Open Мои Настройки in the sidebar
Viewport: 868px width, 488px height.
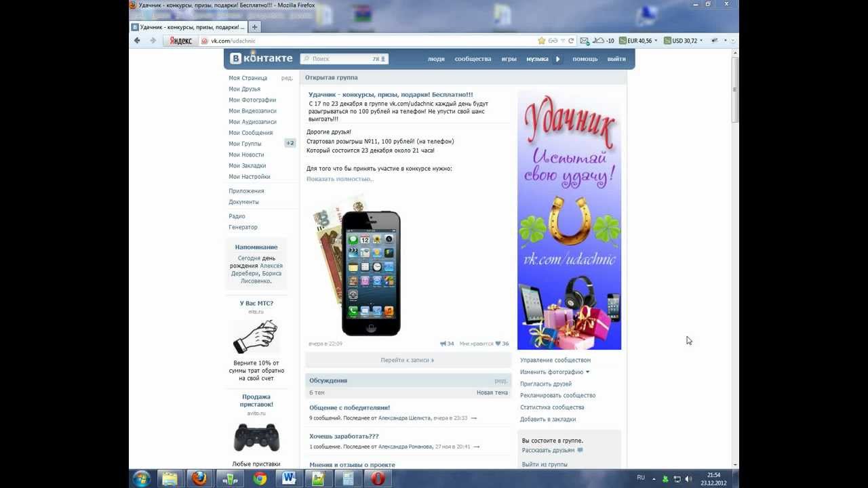249,176
